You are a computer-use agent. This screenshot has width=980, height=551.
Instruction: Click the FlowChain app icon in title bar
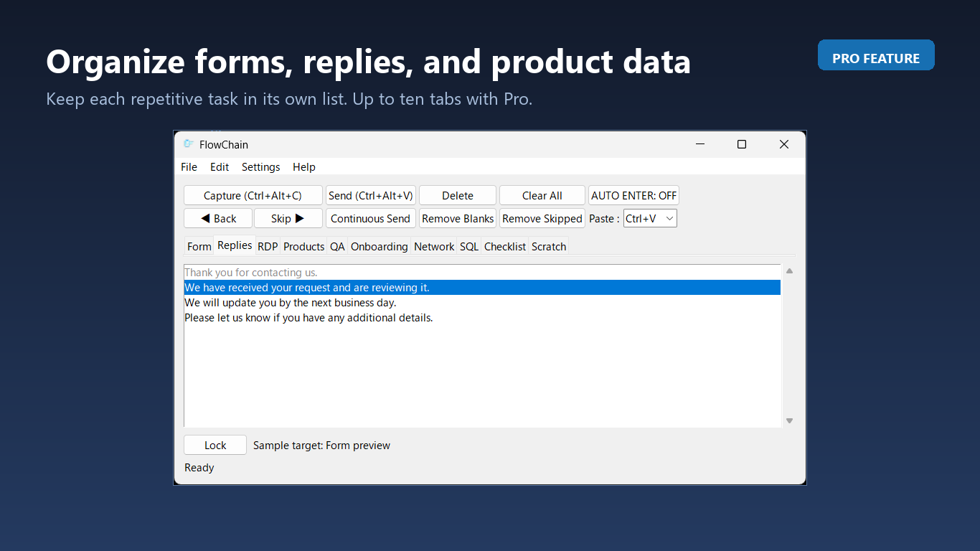tap(188, 143)
